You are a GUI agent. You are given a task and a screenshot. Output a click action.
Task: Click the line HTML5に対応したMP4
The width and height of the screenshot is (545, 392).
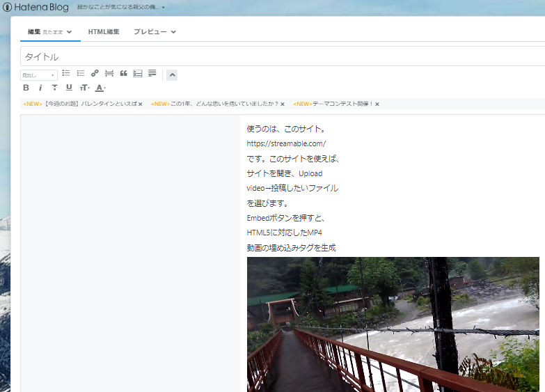click(x=284, y=233)
